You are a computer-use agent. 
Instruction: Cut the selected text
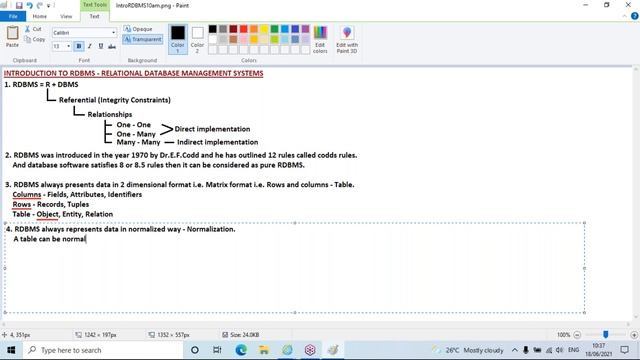[33, 29]
